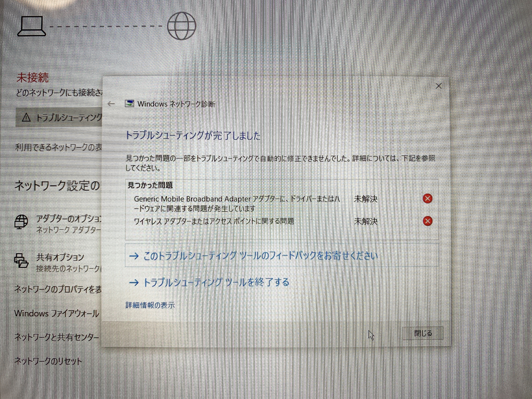Click the warning triangle icon beside トラブルシューティング
Screen dimensions: 532x399
26,118
